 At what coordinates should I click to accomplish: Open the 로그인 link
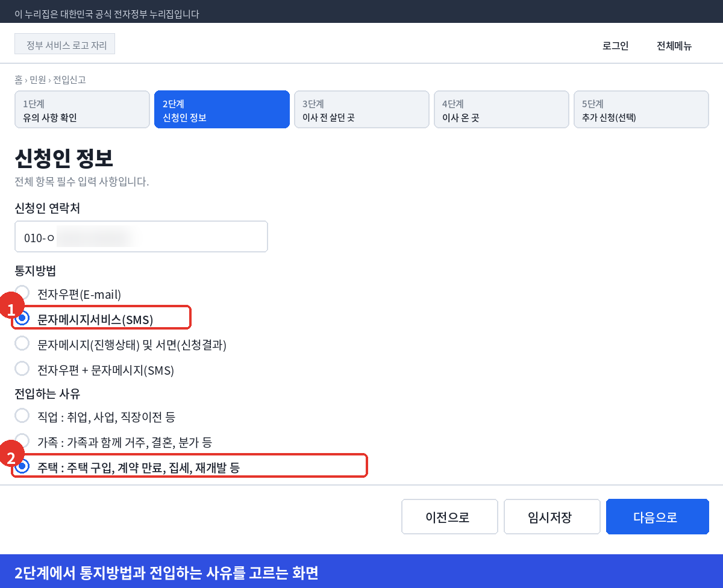(x=615, y=46)
